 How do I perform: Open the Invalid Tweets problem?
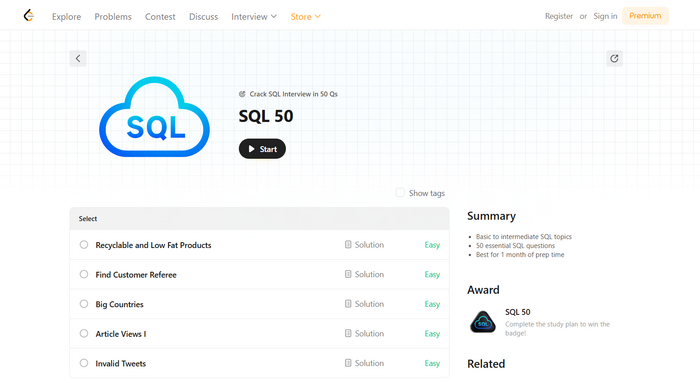(121, 363)
